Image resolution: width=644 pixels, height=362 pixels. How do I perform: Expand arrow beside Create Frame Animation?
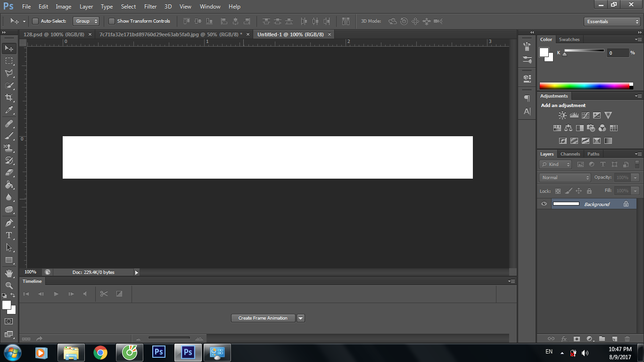[301, 318]
